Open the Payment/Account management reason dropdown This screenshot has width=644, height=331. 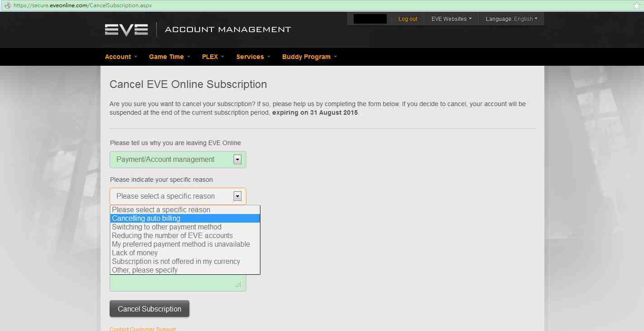point(178,160)
